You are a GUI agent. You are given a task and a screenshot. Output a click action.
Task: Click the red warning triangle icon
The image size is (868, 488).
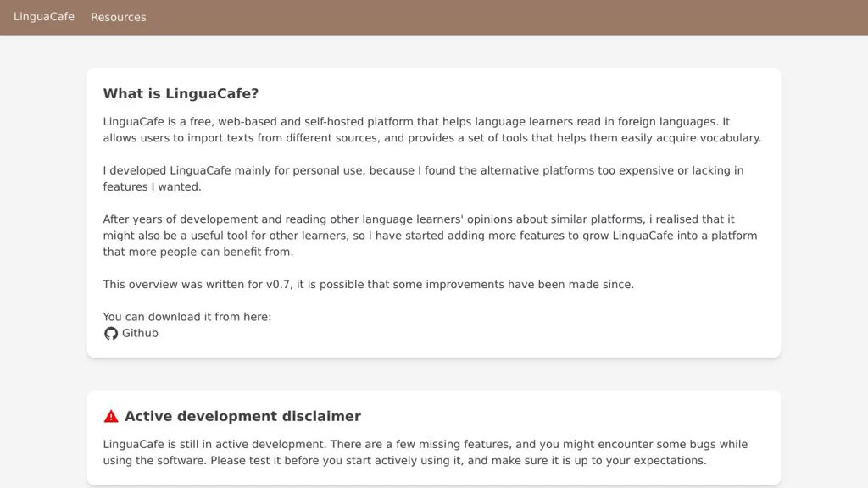click(x=111, y=416)
